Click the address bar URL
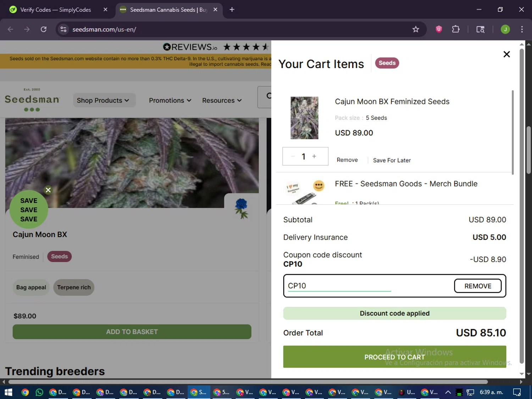 (x=104, y=29)
